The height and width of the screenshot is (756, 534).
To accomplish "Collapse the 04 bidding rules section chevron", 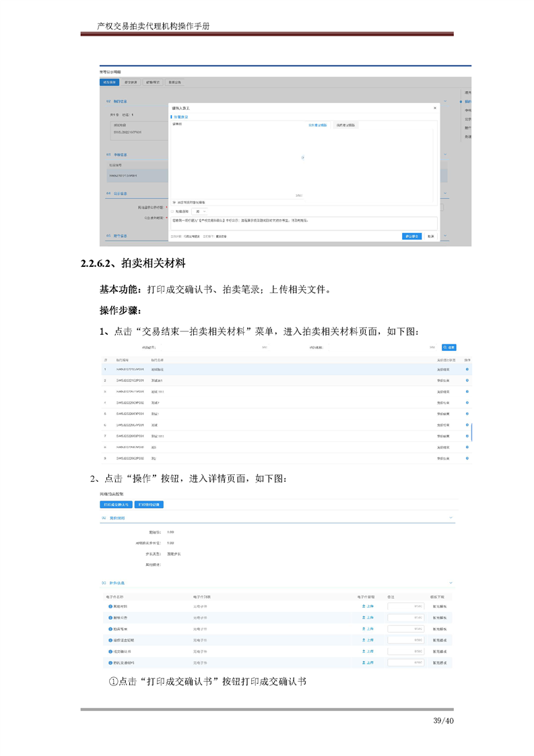I will point(450,517).
